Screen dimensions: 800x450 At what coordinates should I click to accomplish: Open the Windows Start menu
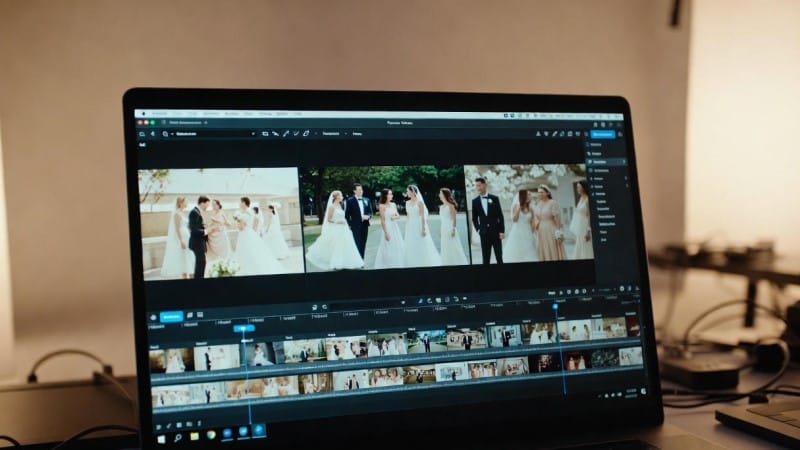coord(162,438)
